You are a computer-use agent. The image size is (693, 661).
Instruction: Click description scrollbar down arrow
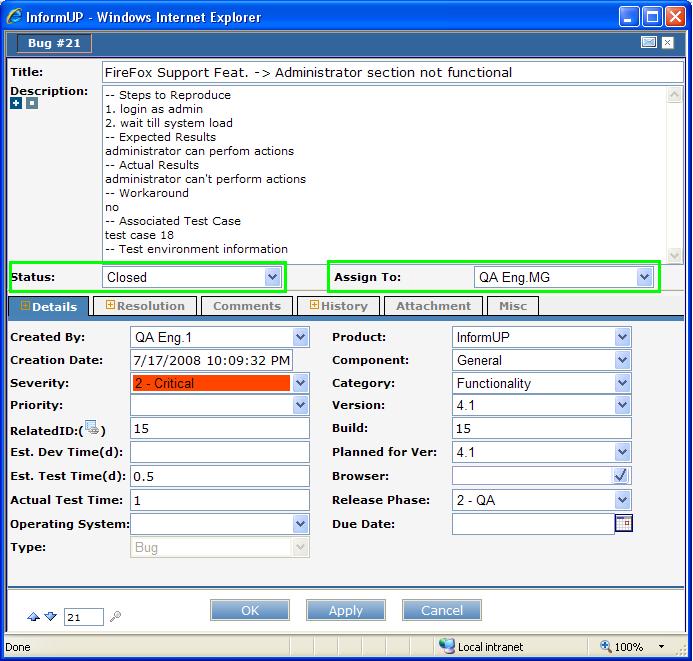pos(674,255)
